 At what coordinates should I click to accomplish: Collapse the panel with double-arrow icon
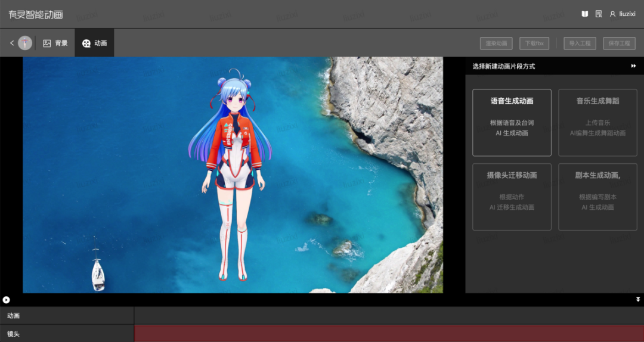pyautogui.click(x=633, y=66)
